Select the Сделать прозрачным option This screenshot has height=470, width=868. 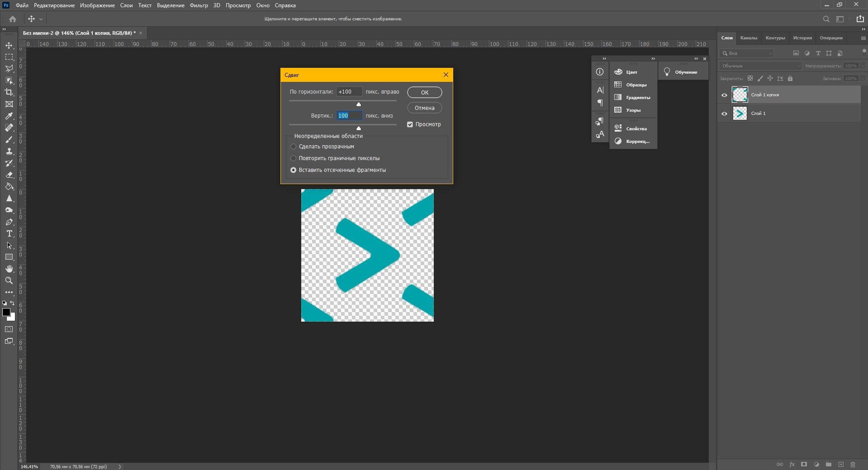[294, 147]
